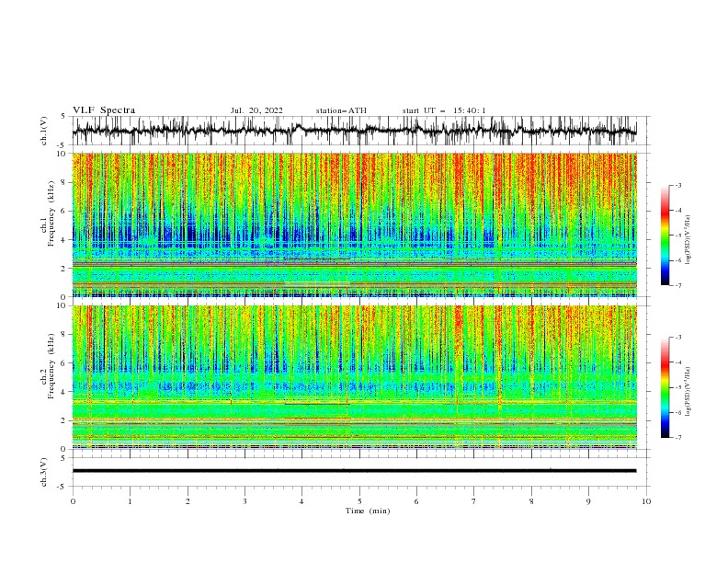The height and width of the screenshot is (563, 728).
Task: Click the ch.2 'Frequency (kHz)' axis label
Action: tap(51, 366)
